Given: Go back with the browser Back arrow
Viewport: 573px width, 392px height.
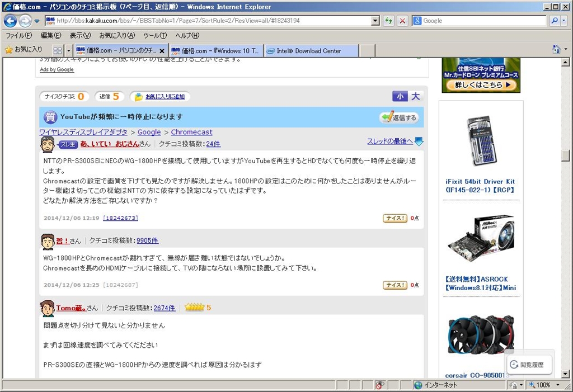Looking at the screenshot, I should coord(10,21).
